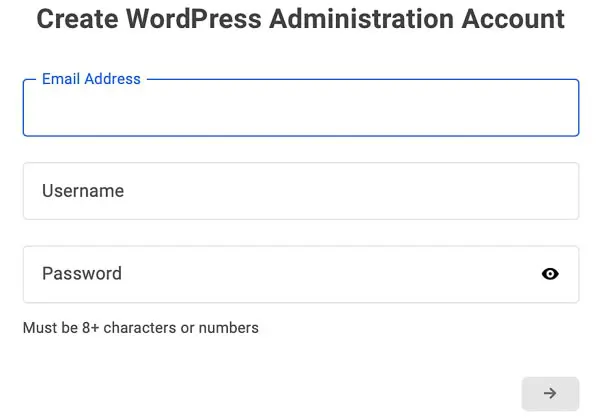The width and height of the screenshot is (600, 419).
Task: Click the word 'WordPress' in the title
Action: (x=186, y=19)
